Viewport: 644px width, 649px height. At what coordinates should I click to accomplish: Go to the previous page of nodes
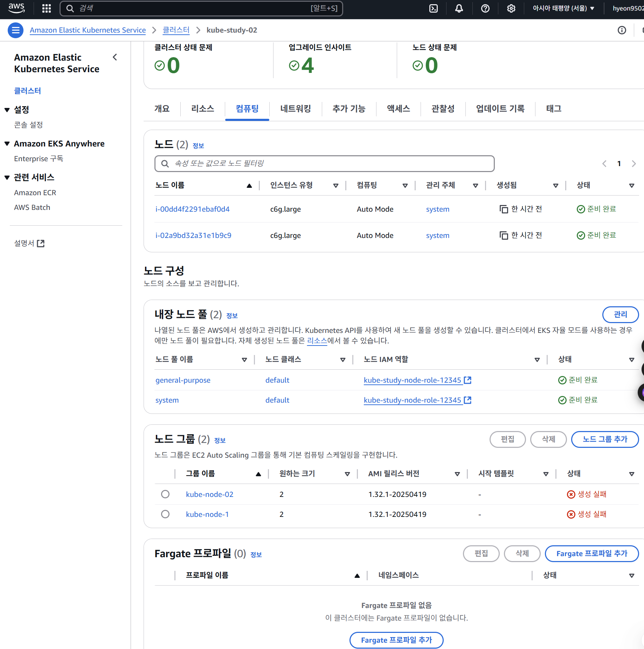604,164
